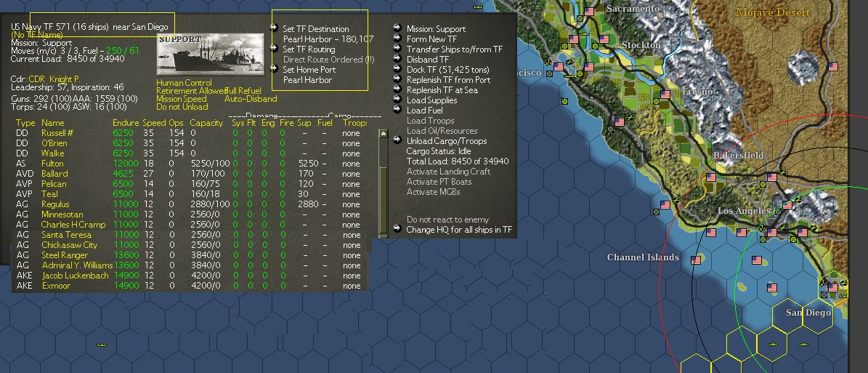Choose Unload Cargo/Troops command
Screen dimensions: 868x373
[447, 141]
